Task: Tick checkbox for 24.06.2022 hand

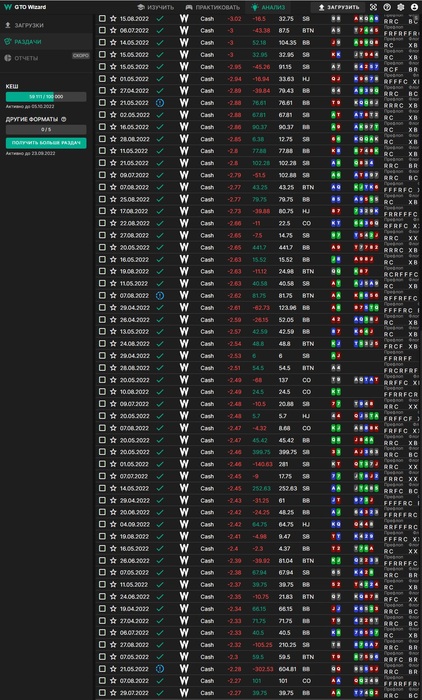Action: tap(102, 597)
